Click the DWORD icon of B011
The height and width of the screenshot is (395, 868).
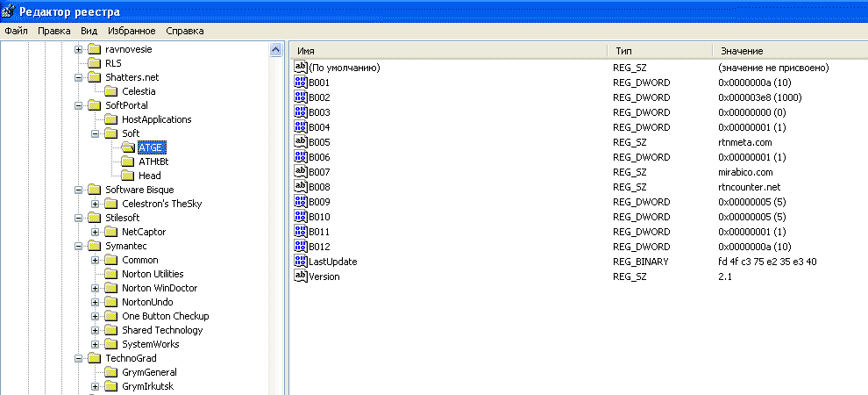pos(301,232)
